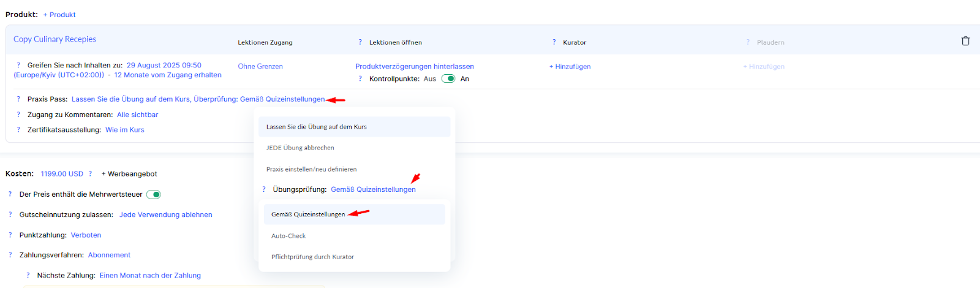Image resolution: width=980 pixels, height=288 pixels.
Task: Toggle the Kontrollpunkte switch
Action: click(x=448, y=78)
